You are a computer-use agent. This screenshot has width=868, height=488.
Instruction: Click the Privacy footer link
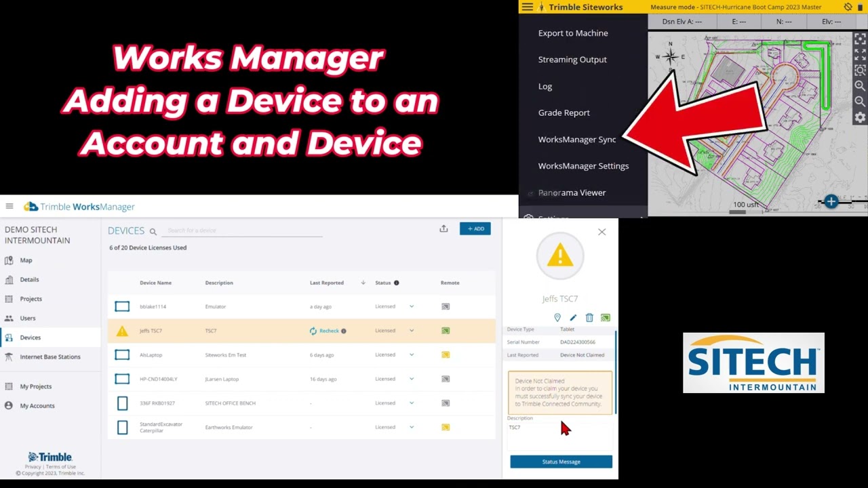tap(33, 467)
